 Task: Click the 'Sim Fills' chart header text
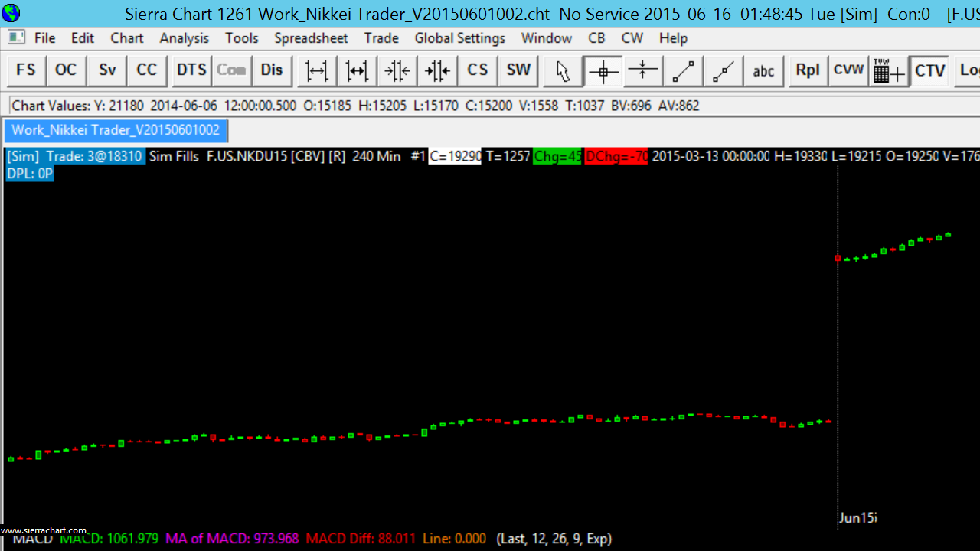175,156
